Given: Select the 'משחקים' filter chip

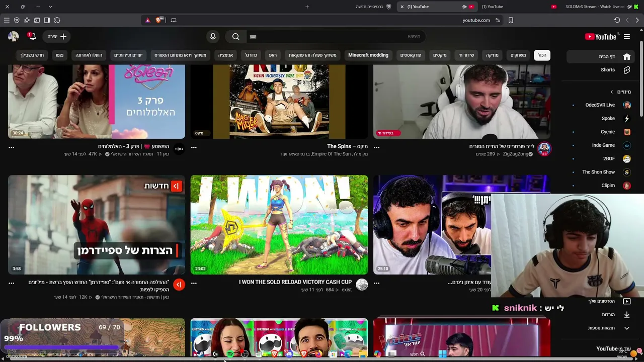Looking at the screenshot, I should coord(518,55).
